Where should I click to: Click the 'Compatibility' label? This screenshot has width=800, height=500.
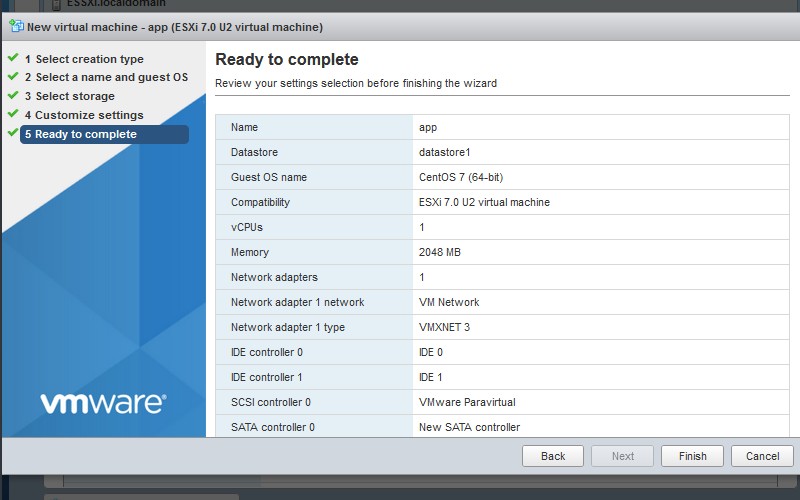coord(260,202)
